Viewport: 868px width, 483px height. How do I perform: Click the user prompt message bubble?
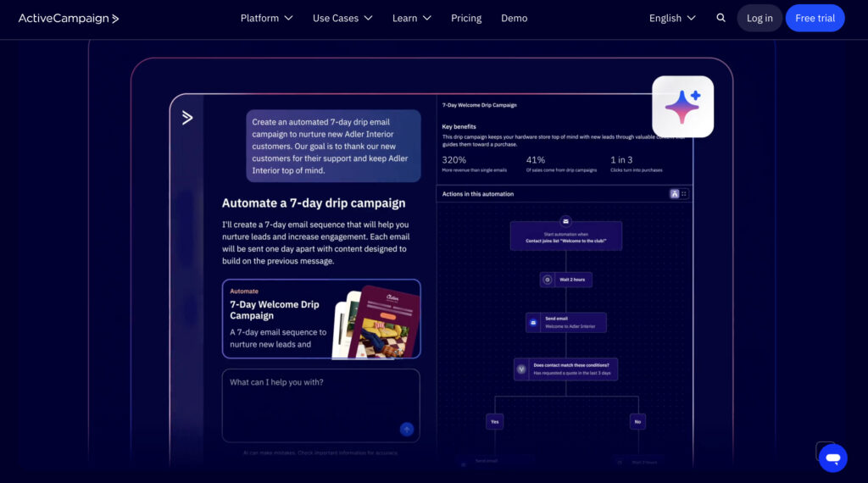click(x=333, y=146)
